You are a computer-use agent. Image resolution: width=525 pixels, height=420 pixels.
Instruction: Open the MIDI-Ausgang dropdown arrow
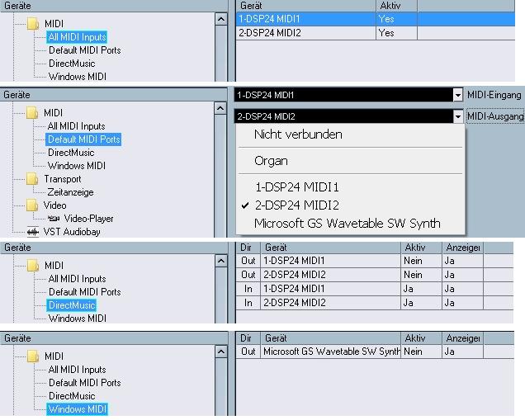pos(457,116)
